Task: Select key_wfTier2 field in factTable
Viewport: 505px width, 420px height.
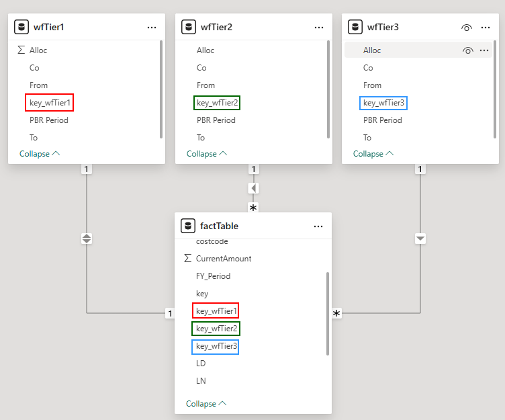Action: click(216, 328)
